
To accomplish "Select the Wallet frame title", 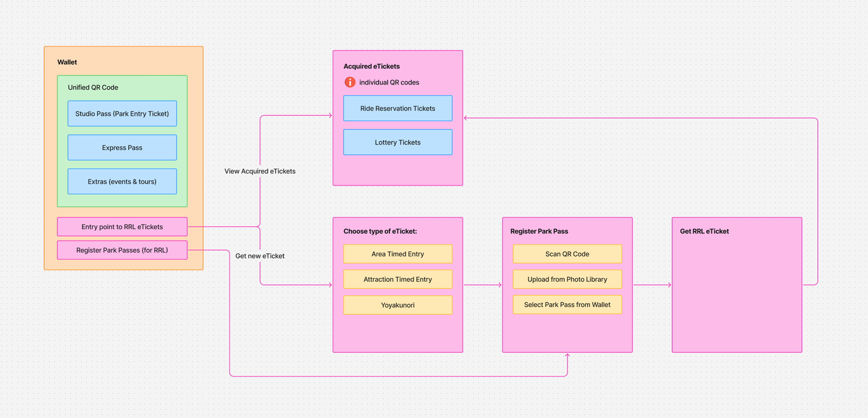I will (67, 62).
